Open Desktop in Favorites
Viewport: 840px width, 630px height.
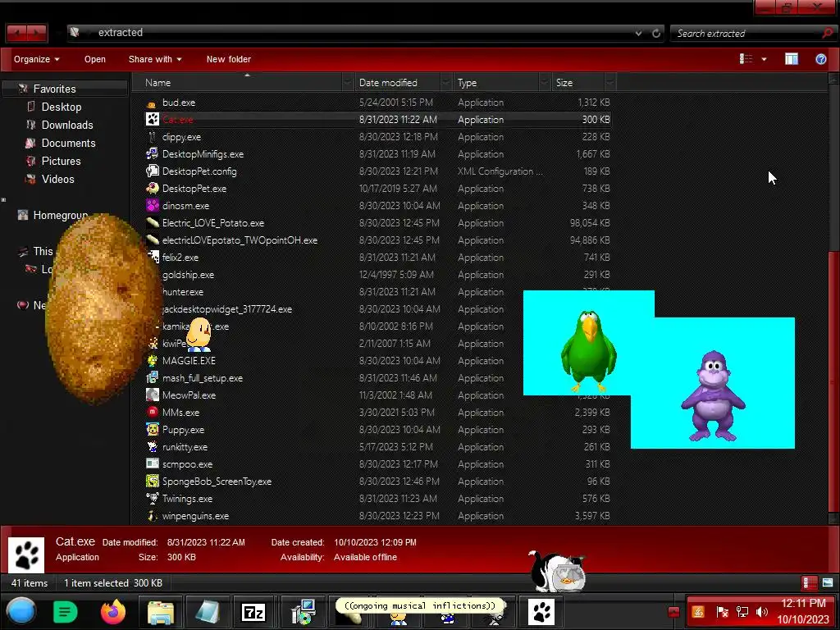click(x=62, y=107)
